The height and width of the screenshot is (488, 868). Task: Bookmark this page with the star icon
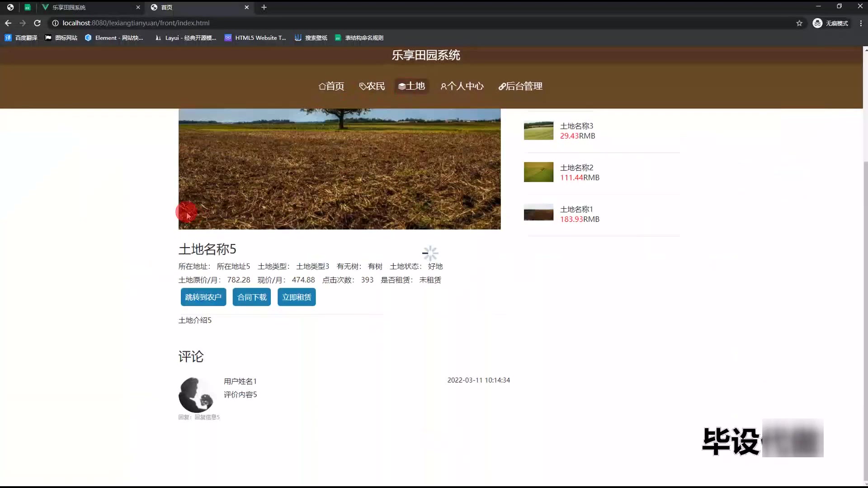coord(799,23)
